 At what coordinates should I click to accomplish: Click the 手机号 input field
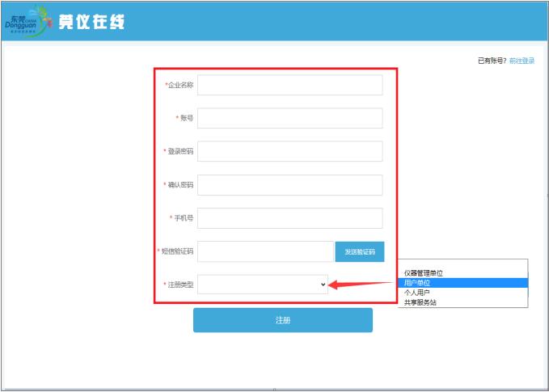click(289, 218)
